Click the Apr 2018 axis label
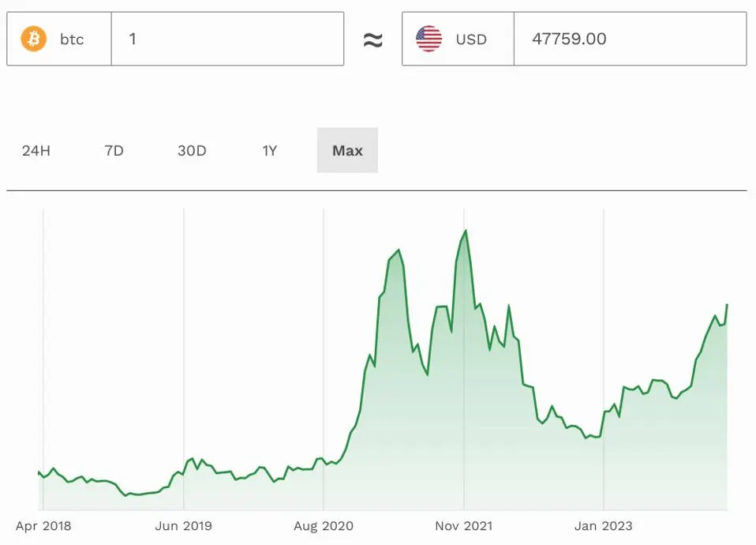756x545 pixels. (x=43, y=525)
